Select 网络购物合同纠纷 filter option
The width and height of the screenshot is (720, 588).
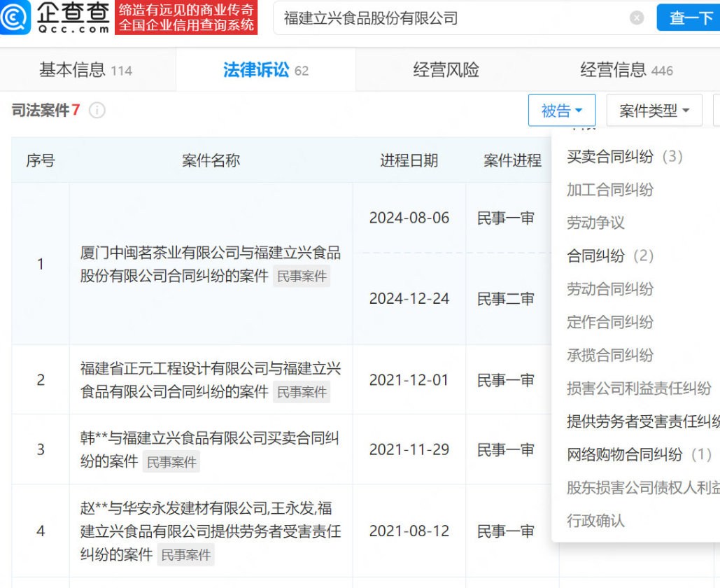[x=627, y=455]
